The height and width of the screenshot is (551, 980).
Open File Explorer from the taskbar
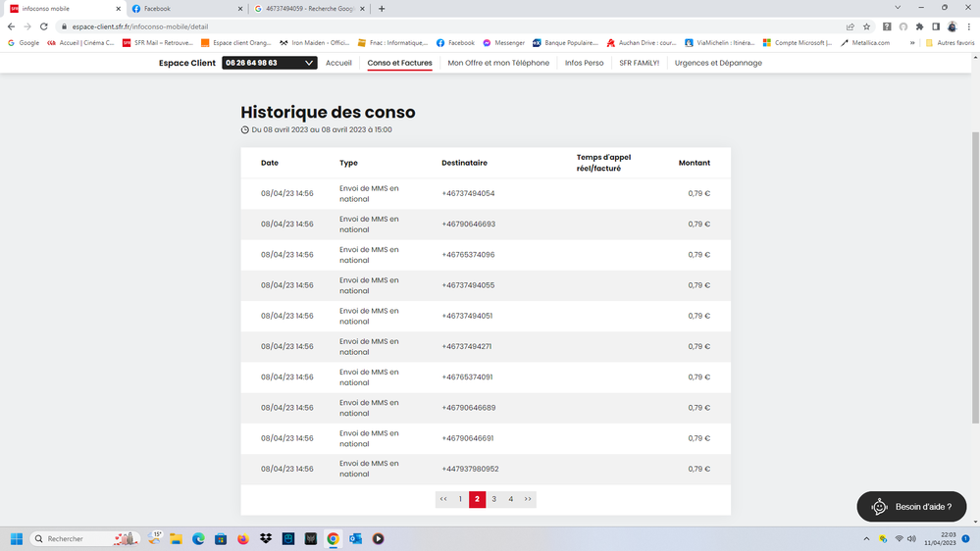[x=177, y=538]
